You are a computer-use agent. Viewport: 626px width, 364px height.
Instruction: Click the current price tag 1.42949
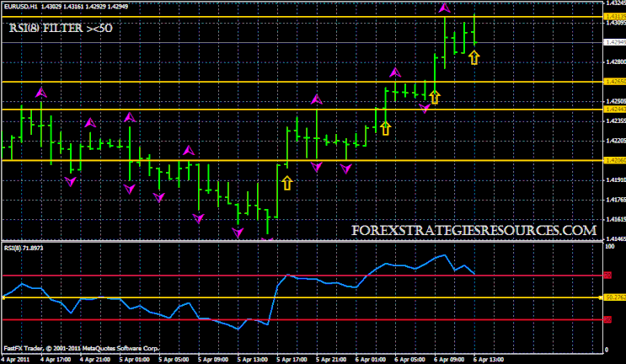tap(615, 42)
